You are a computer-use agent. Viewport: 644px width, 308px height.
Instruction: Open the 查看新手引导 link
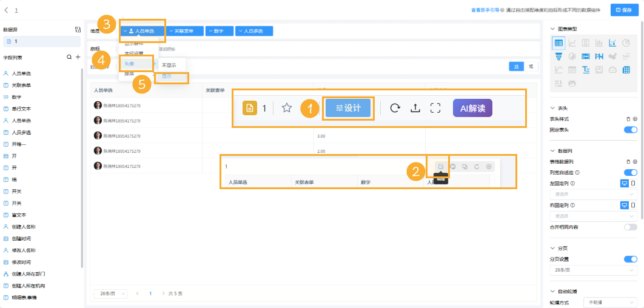[485, 10]
